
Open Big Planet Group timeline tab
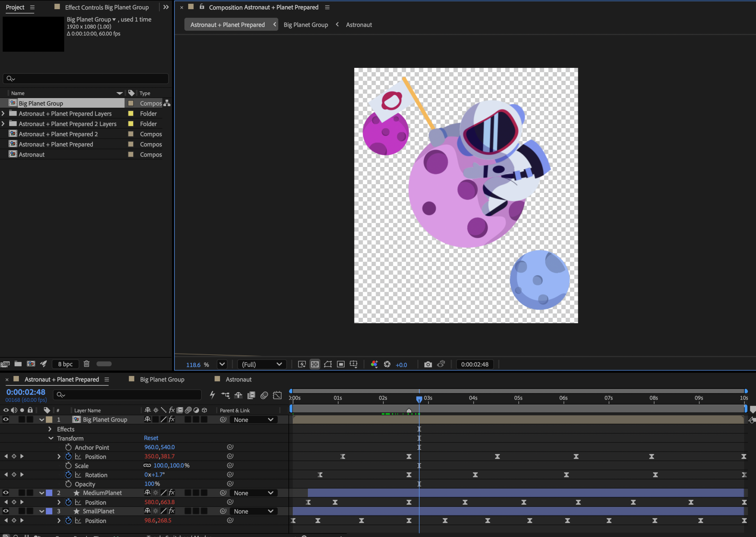(162, 379)
